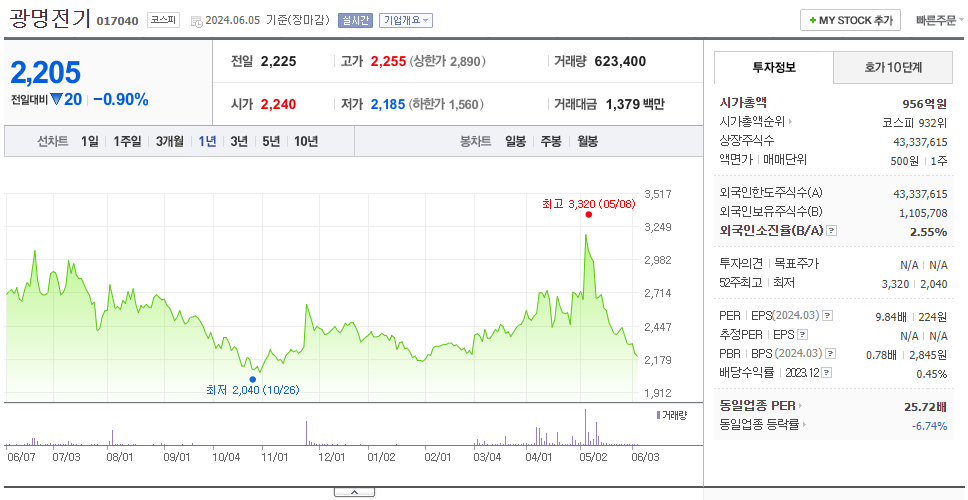Click the 거래량 623,400 value
This screenshot has height=500, width=968.
pos(620,61)
